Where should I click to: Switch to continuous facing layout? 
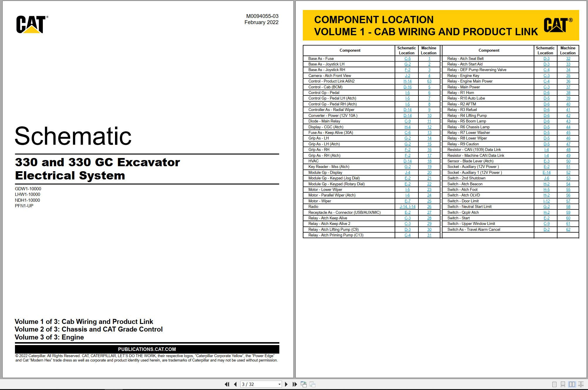(x=581, y=384)
